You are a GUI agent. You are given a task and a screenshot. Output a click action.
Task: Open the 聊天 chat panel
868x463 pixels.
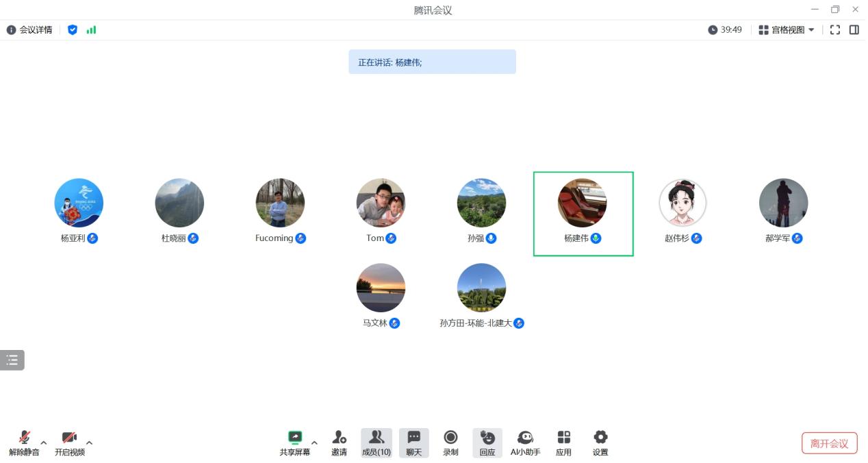[x=413, y=442]
